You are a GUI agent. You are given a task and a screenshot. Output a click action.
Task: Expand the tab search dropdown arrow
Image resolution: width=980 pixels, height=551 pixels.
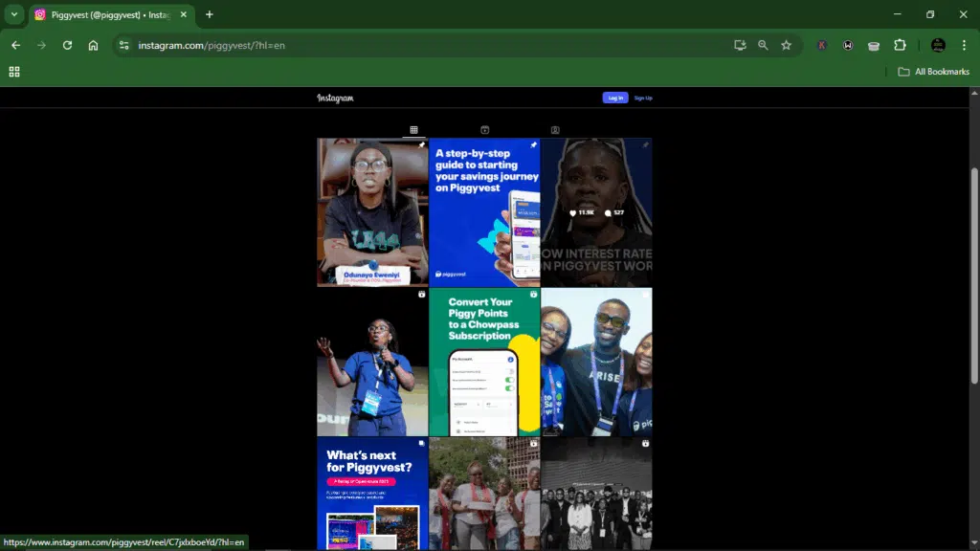[x=14, y=14]
